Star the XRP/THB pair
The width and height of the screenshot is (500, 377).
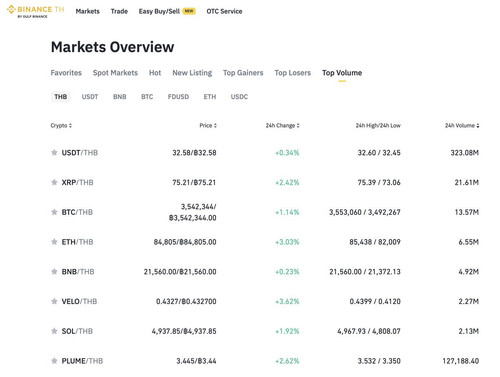pos(54,182)
